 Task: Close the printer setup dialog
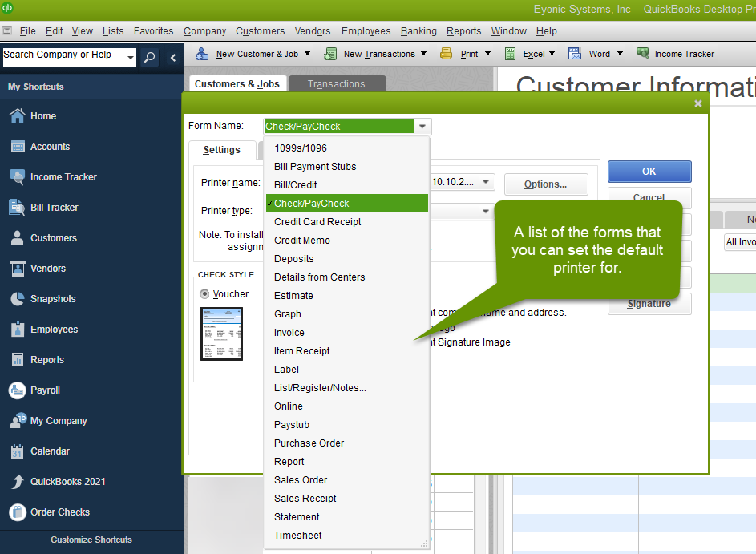point(697,103)
